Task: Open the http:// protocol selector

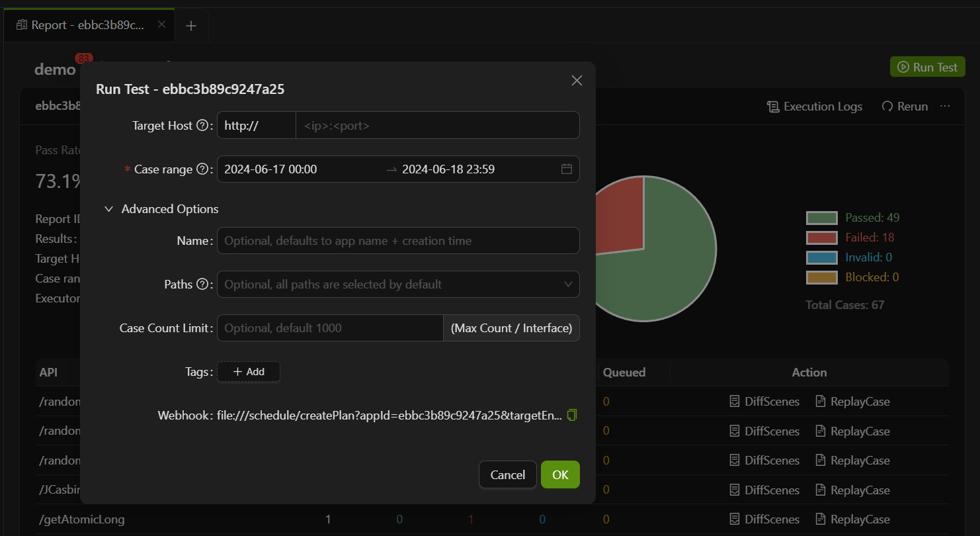Action: [x=257, y=126]
